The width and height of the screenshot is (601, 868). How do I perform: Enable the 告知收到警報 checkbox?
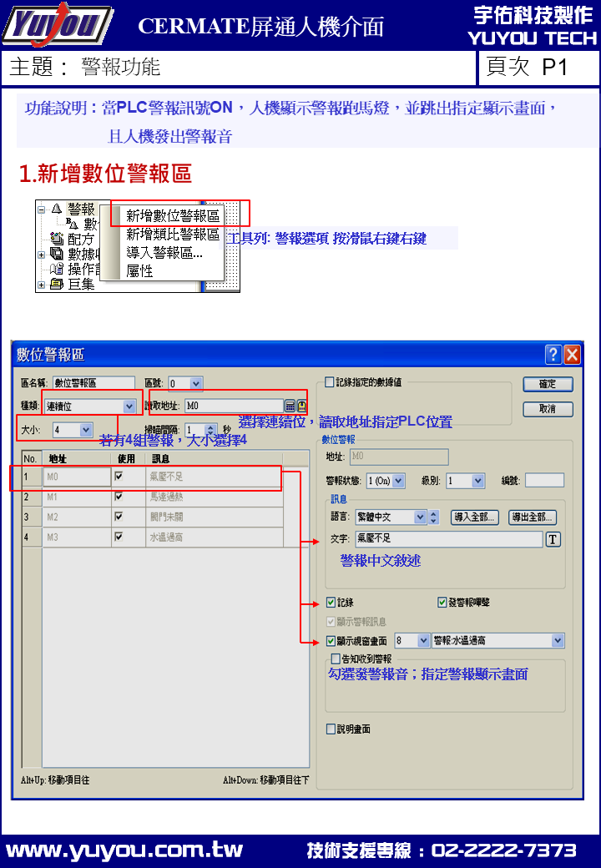336,659
